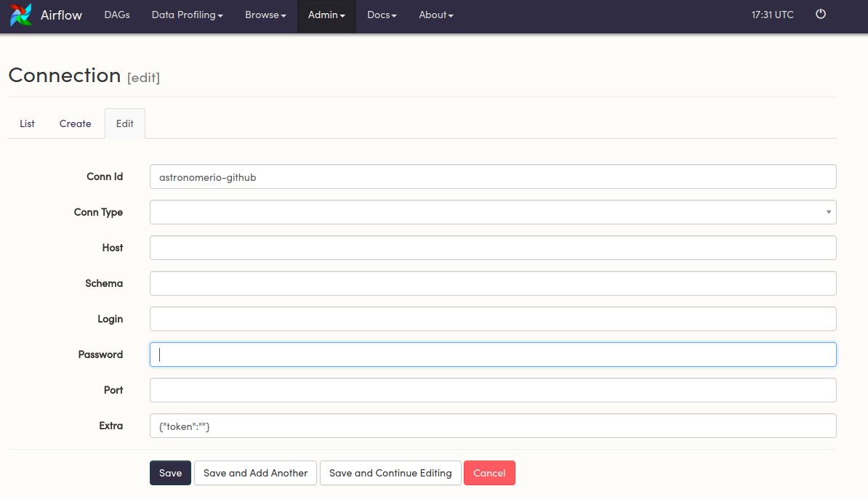Click Save and Continue Editing

pos(390,473)
